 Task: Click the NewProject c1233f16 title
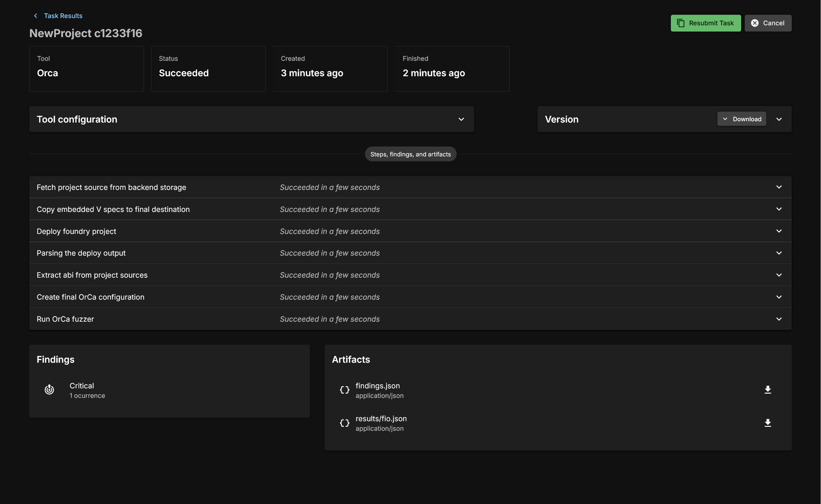(86, 33)
